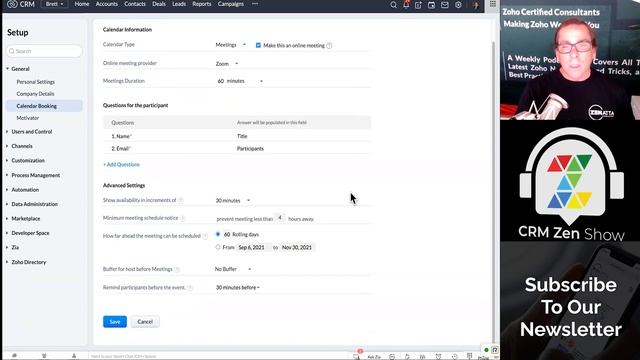Open Deals module
Viewport: 640px width, 360px height.
(x=159, y=4)
